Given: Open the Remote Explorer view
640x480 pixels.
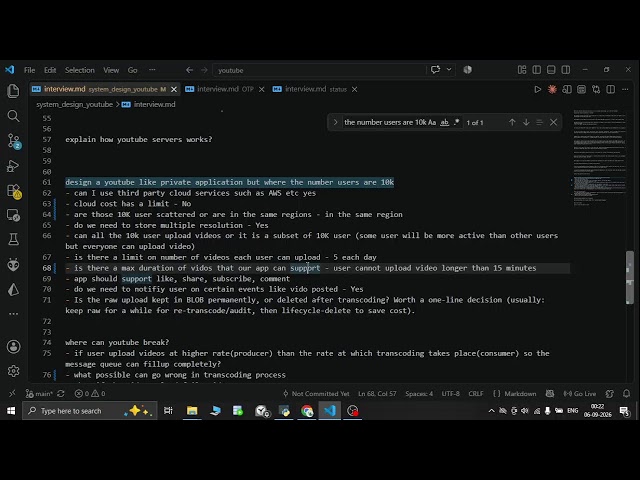Looking at the screenshot, I should click(x=13, y=215).
